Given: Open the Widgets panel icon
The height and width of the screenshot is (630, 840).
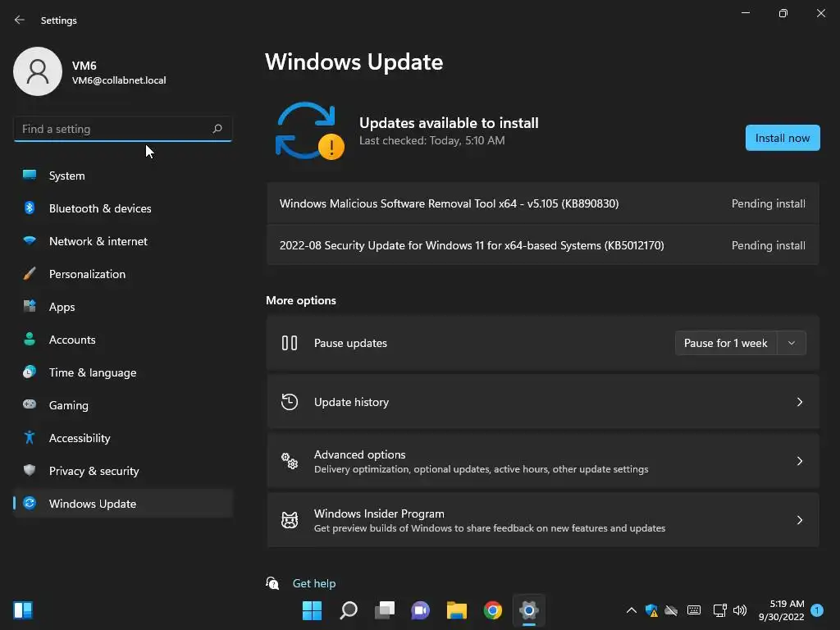Looking at the screenshot, I should 23,610.
